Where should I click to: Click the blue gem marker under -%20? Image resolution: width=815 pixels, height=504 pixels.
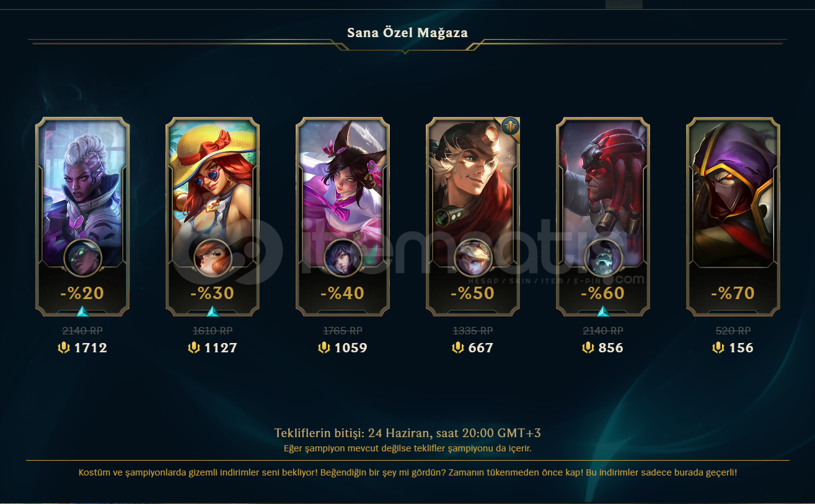(x=82, y=311)
